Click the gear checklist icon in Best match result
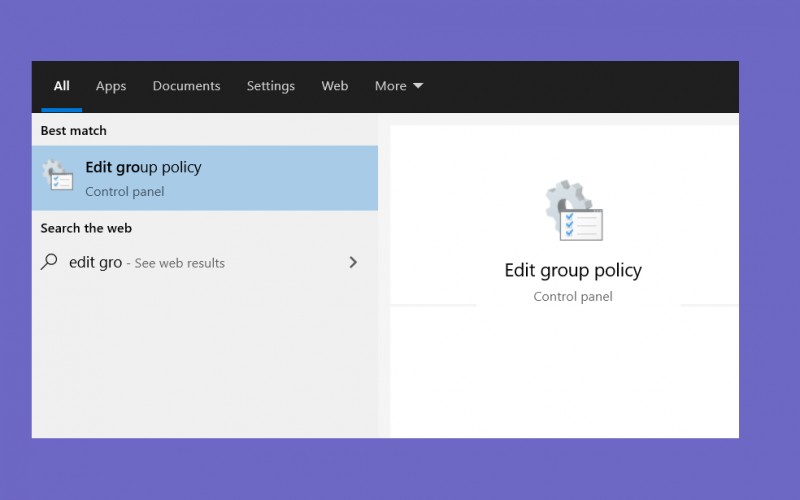 point(58,176)
